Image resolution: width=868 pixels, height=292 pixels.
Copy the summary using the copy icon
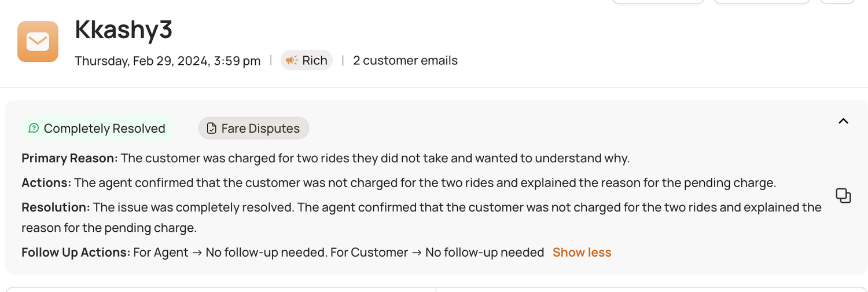(x=843, y=196)
